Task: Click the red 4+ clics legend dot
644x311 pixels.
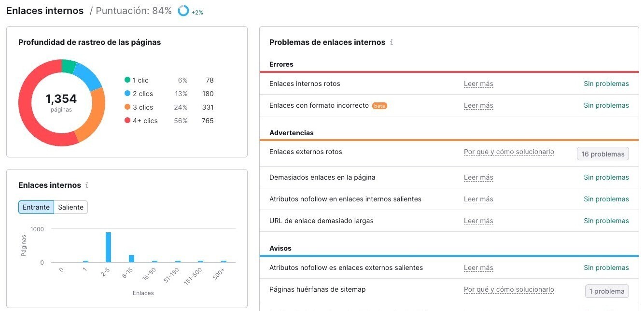Action: click(x=127, y=121)
